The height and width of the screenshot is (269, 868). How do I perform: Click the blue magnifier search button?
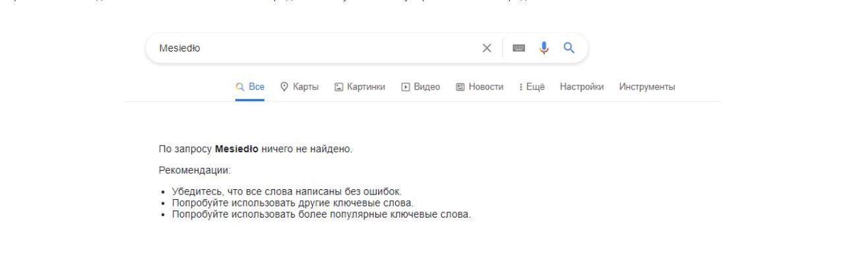tap(569, 47)
